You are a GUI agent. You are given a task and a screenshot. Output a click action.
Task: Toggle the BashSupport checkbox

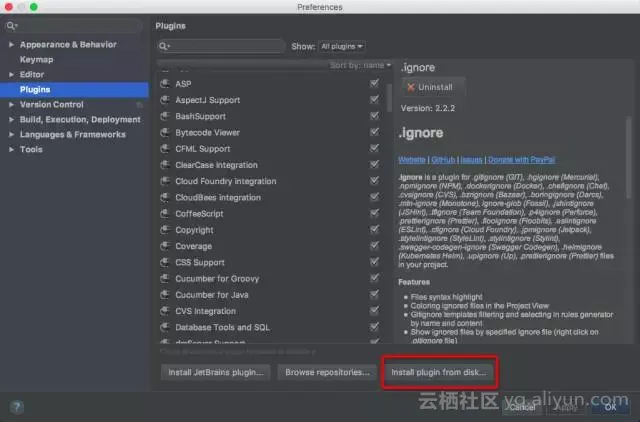pyautogui.click(x=374, y=116)
